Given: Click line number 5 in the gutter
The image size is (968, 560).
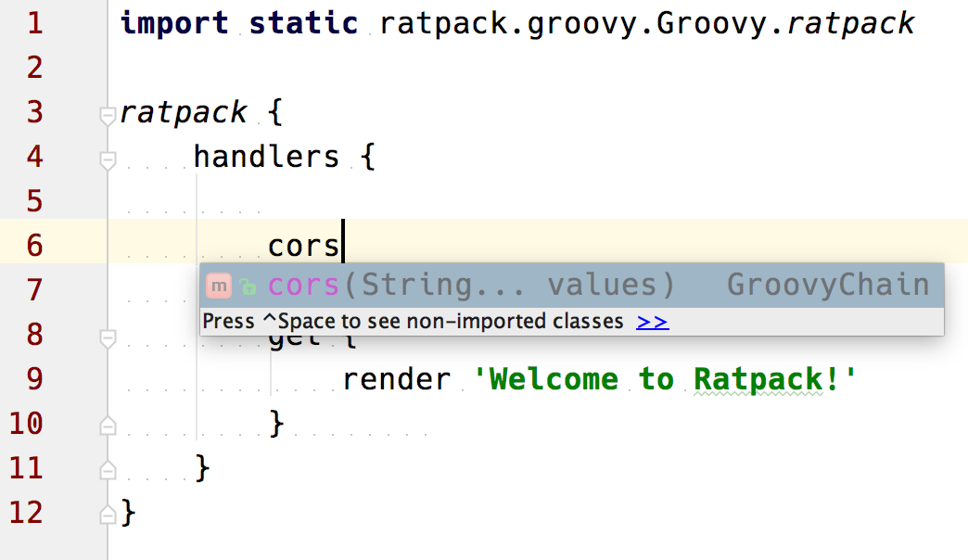Looking at the screenshot, I should pos(35,200).
